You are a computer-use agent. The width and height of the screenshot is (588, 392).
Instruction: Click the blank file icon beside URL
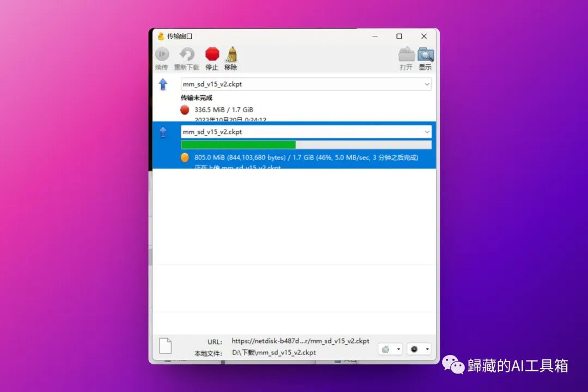[x=166, y=346]
